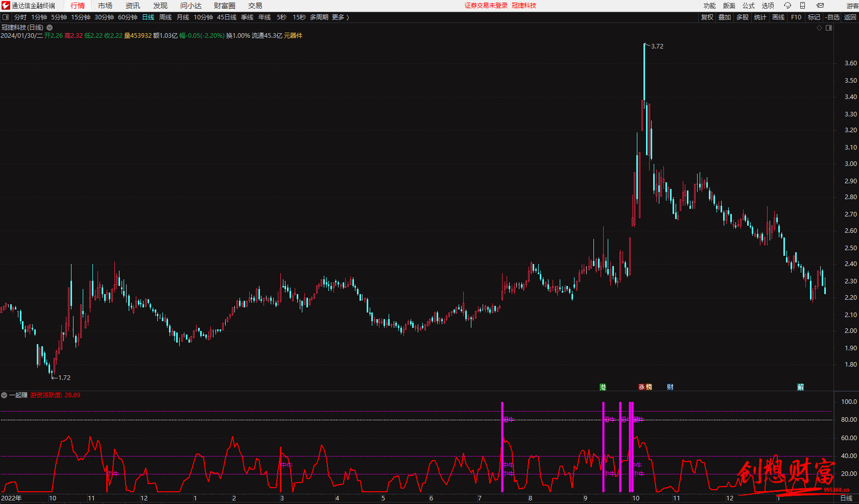This screenshot has width=859, height=504.
Task: Expand the 一起赚 indicator dropdown arrow
Action: pyautogui.click(x=4, y=395)
